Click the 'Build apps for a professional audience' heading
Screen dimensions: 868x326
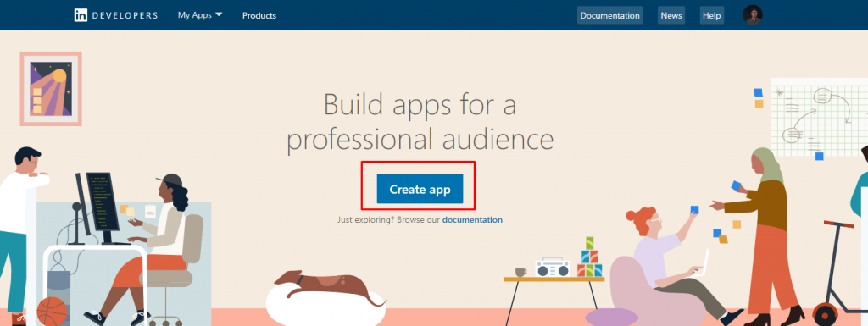point(420,122)
